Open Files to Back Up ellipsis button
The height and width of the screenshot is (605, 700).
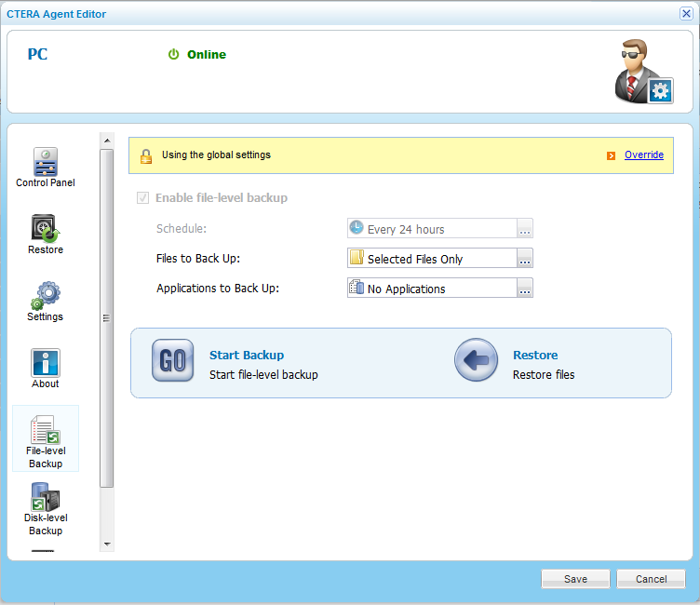coord(525,258)
